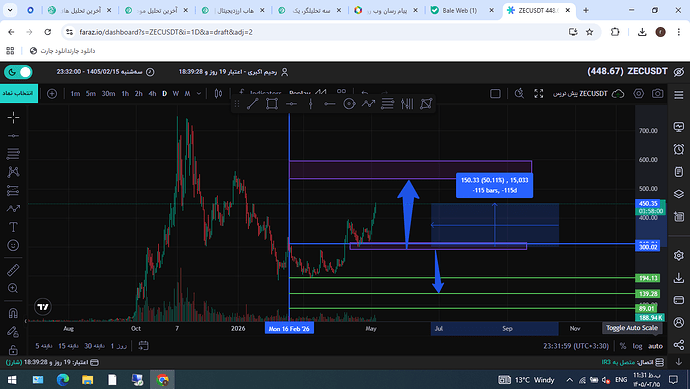Add symbol with the compare plus icon
This screenshot has width=690, height=389.
coord(52,93)
